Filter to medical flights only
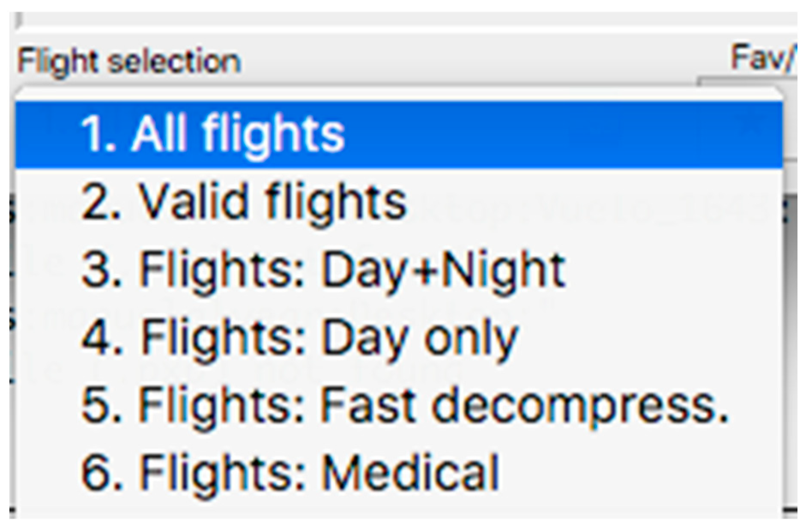Viewport: 809px width, 532px height. pos(290,472)
